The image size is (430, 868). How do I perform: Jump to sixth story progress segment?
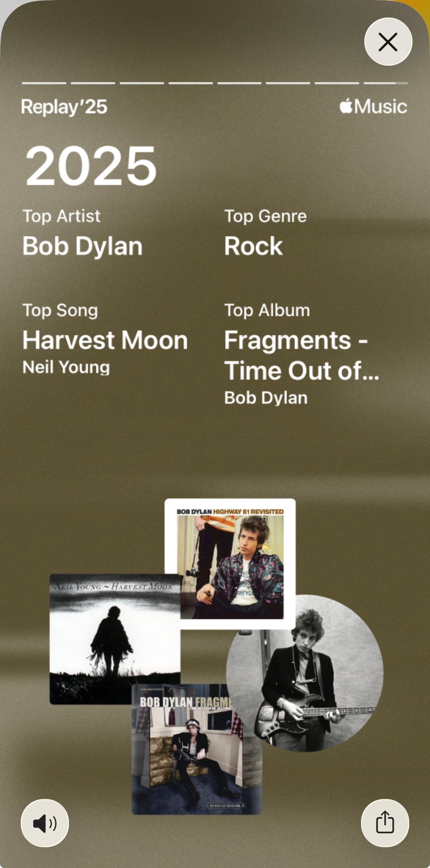(x=288, y=83)
